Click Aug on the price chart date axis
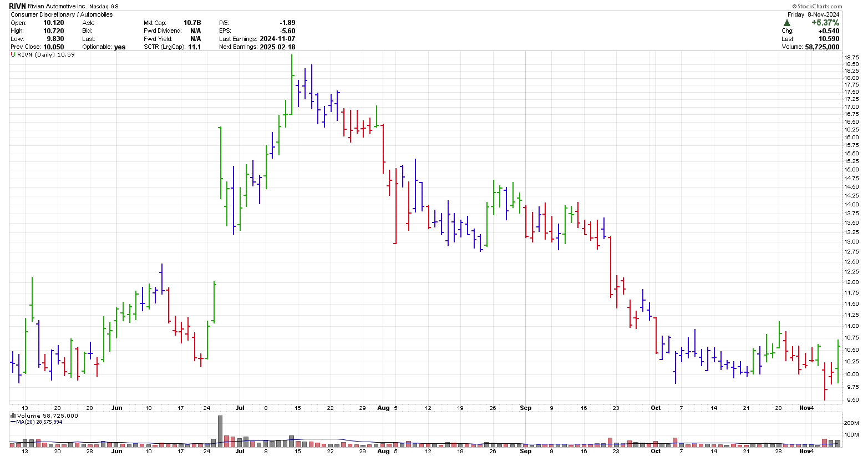868x456 pixels. [x=383, y=408]
